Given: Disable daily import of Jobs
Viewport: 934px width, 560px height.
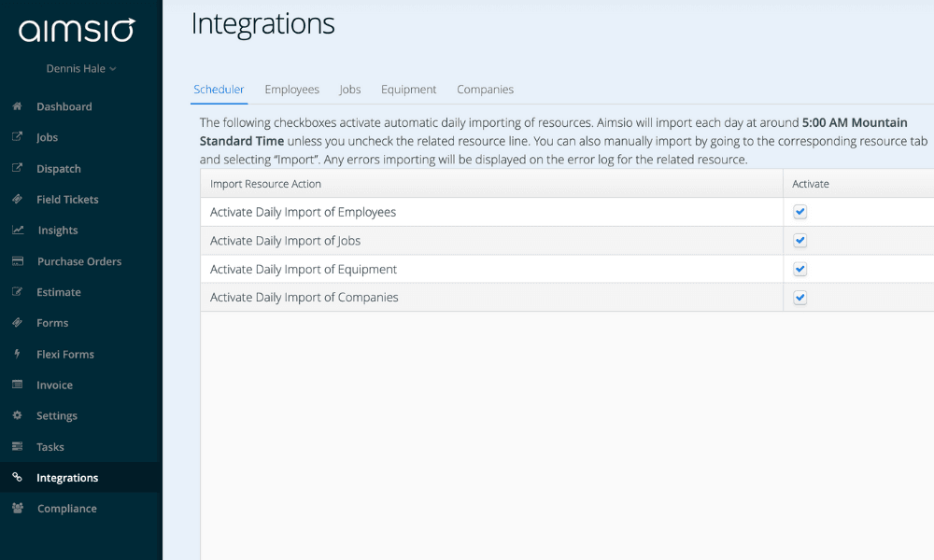Looking at the screenshot, I should tap(800, 240).
